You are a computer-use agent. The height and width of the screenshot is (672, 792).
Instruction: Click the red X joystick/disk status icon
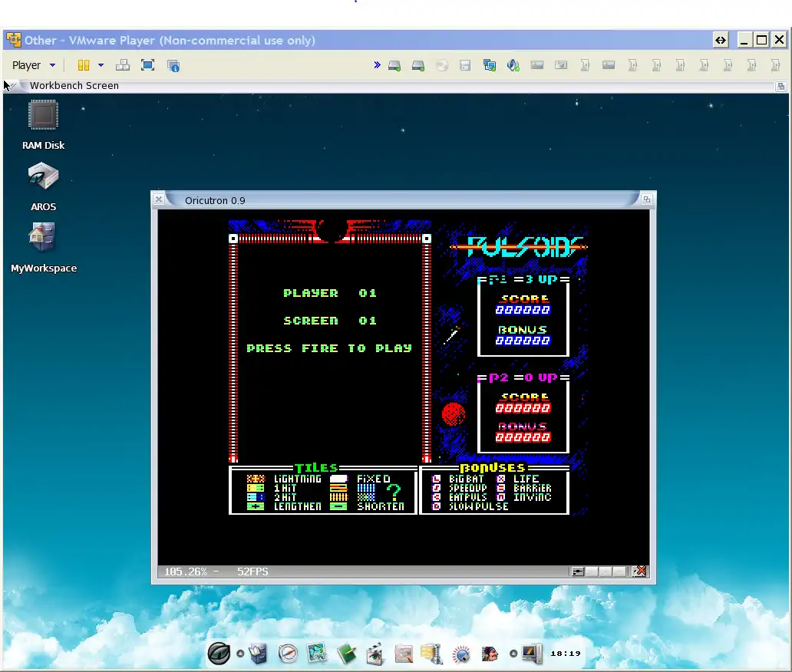[639, 571]
